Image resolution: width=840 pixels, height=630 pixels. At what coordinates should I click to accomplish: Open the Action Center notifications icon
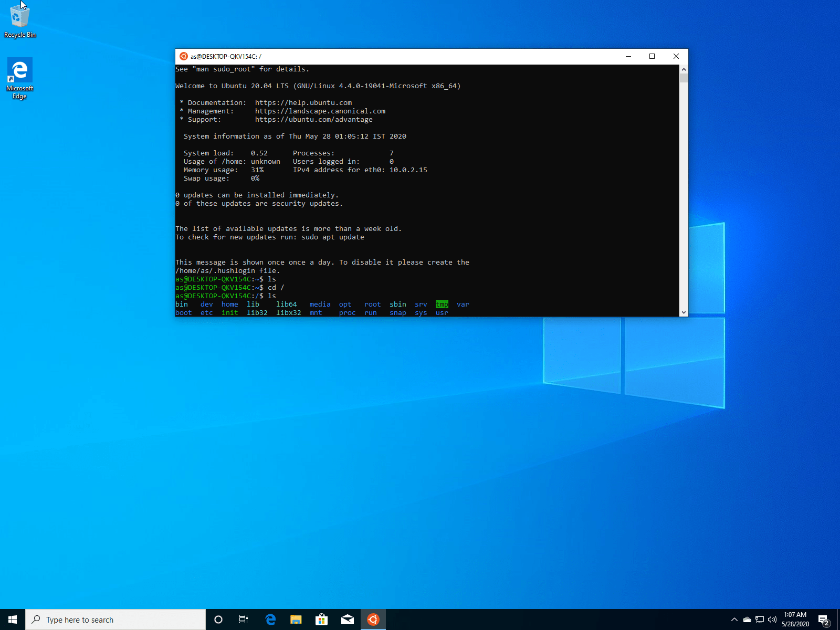824,620
